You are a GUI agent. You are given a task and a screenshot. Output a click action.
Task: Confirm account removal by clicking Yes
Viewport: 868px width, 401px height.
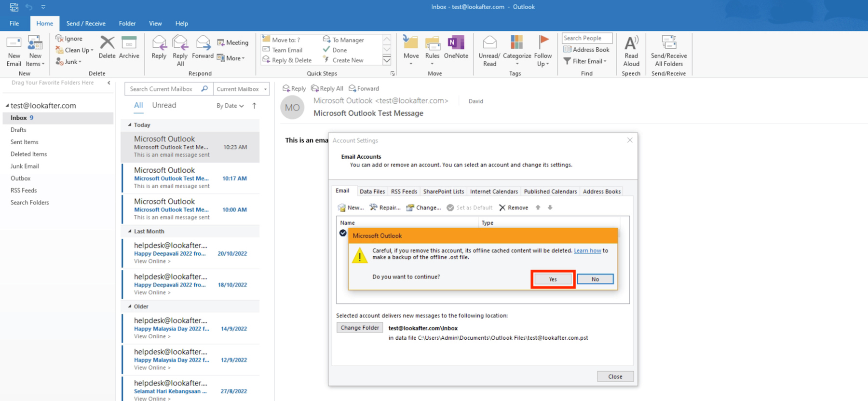point(553,279)
